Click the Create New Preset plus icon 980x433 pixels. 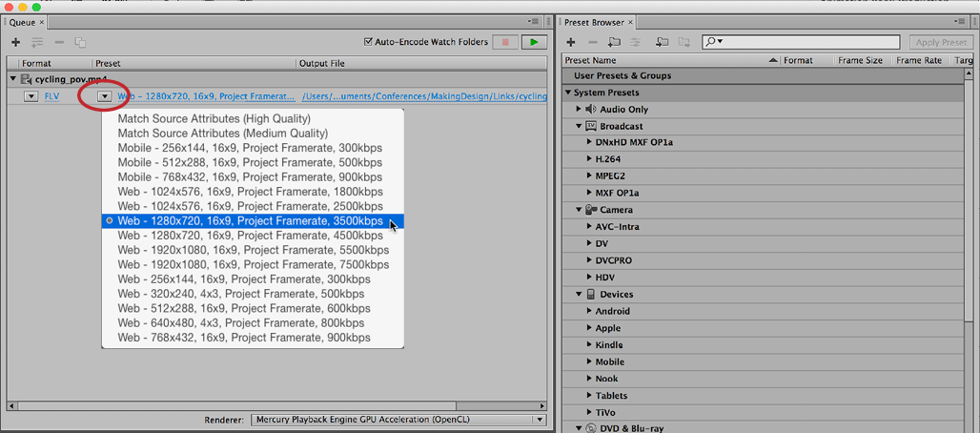(570, 43)
